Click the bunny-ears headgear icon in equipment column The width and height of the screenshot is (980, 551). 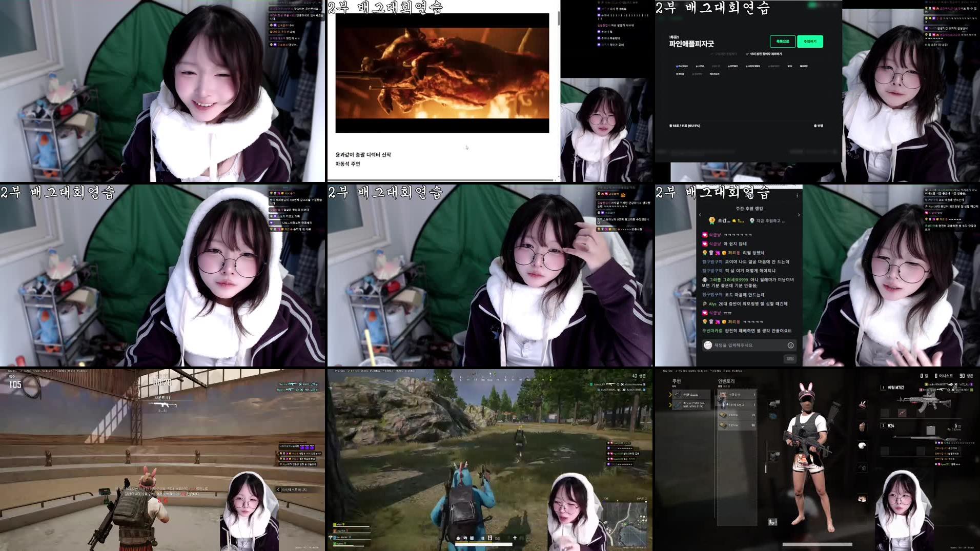click(863, 404)
